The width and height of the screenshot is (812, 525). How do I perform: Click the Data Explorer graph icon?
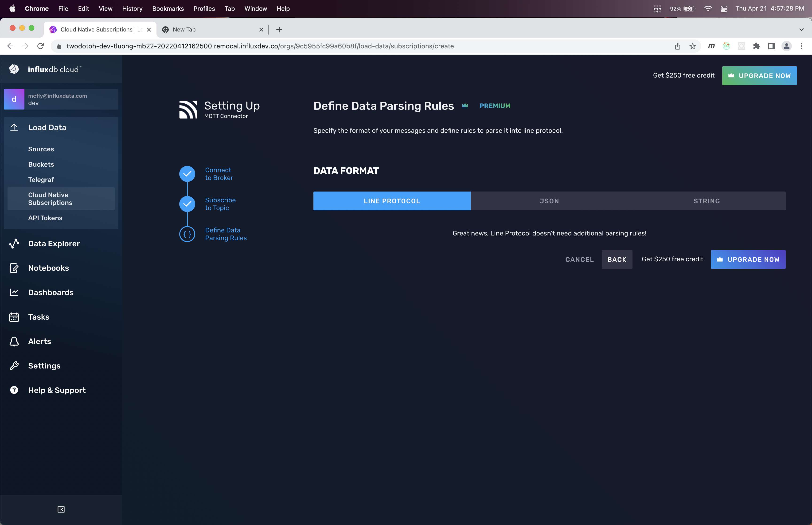pyautogui.click(x=14, y=243)
